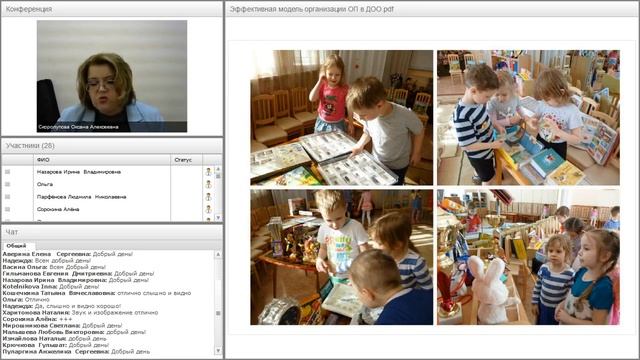This screenshot has width=640, height=360.
Task: Click Измайлова Наталья's chat message
Action: [55, 339]
